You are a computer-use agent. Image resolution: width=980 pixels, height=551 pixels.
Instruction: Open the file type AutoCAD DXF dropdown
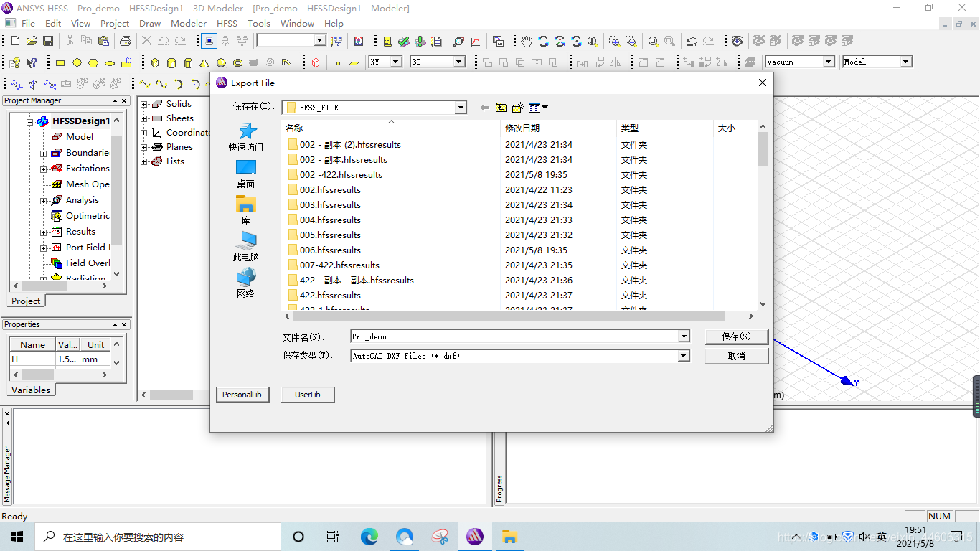click(684, 356)
